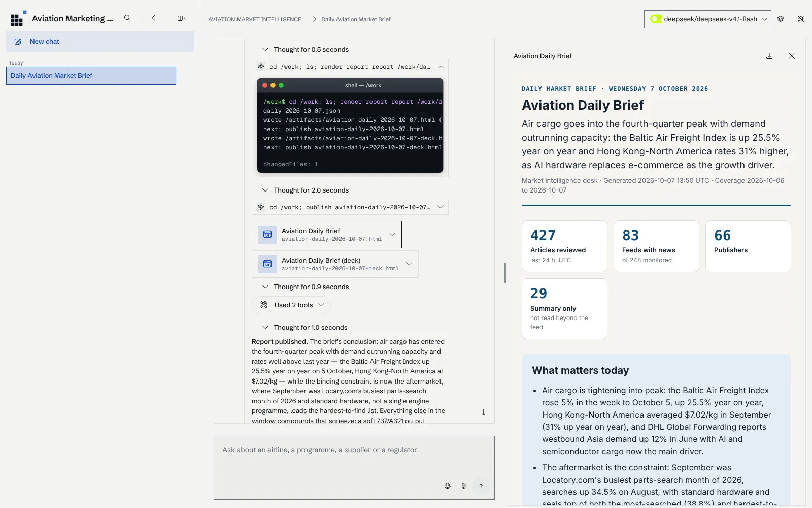Attach a file with the paperclip icon

pyautogui.click(x=464, y=486)
